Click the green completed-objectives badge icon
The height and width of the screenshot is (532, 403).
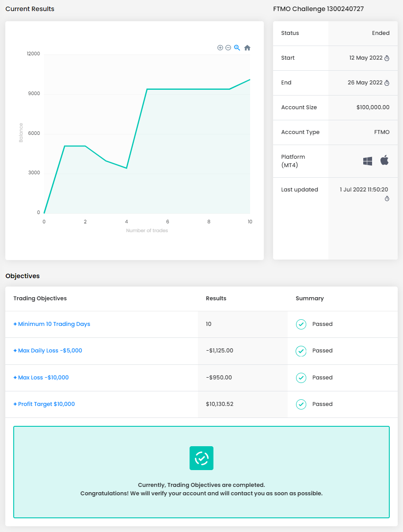(x=201, y=458)
